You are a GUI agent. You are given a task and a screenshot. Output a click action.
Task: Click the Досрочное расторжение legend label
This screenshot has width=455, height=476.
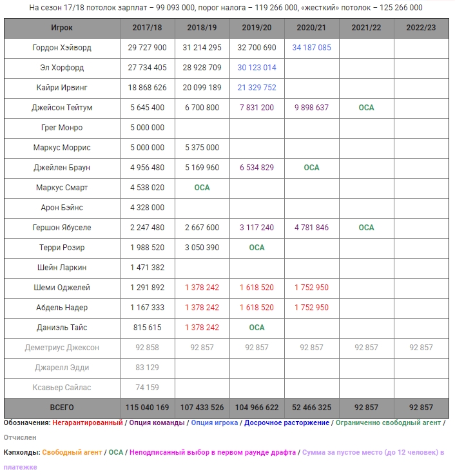(x=287, y=422)
